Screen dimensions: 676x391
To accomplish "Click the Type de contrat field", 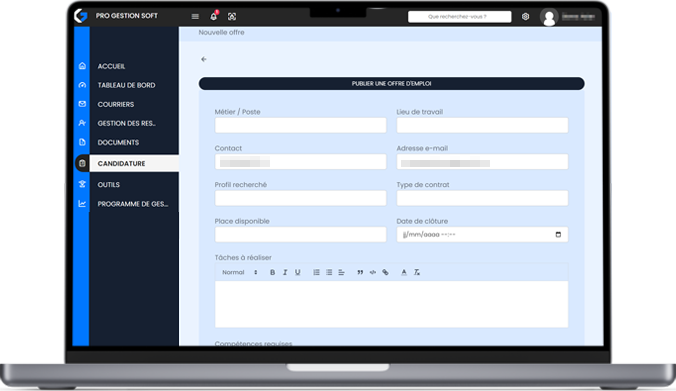I will (482, 198).
